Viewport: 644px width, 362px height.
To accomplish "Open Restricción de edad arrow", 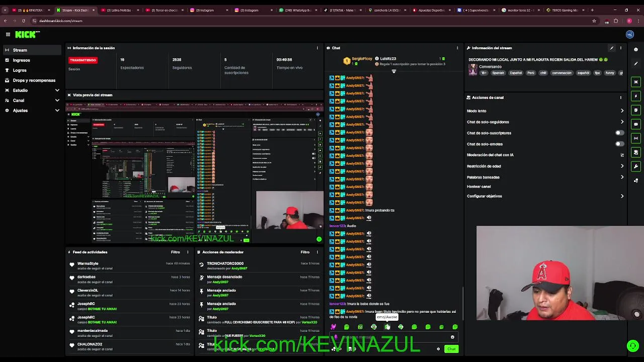I will pos(622,166).
